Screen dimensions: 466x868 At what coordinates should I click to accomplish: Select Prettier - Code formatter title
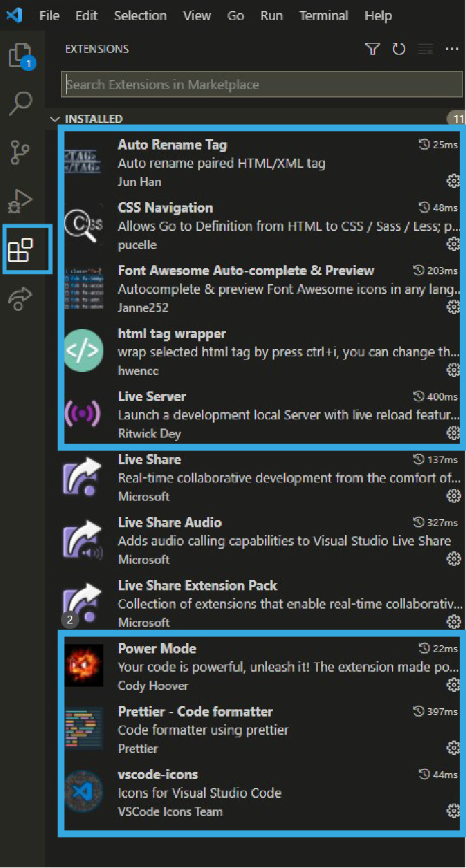pyautogui.click(x=195, y=711)
